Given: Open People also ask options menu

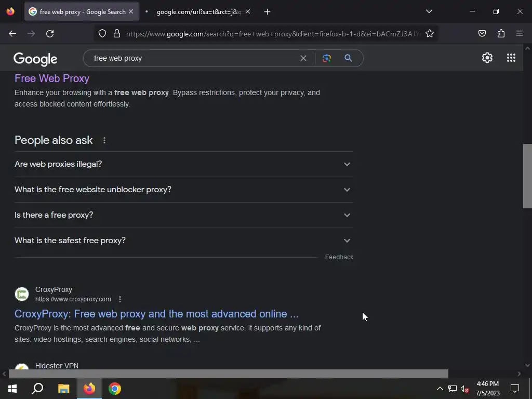Looking at the screenshot, I should tap(104, 140).
